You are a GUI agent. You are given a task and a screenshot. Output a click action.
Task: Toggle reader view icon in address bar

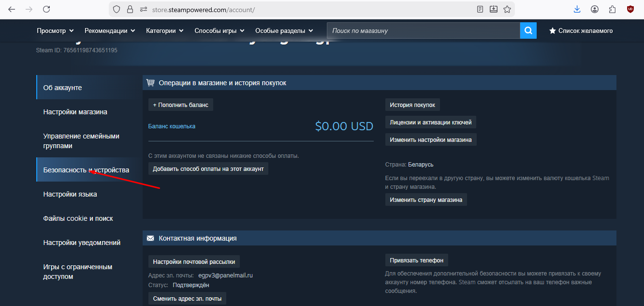pos(480,9)
